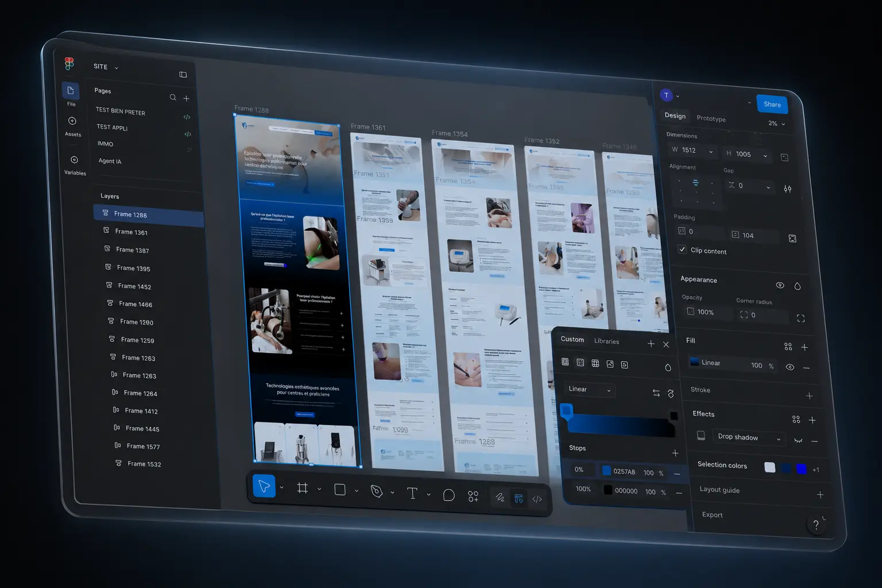The image size is (882, 588).
Task: Select the Pen tool
Action: 377,492
